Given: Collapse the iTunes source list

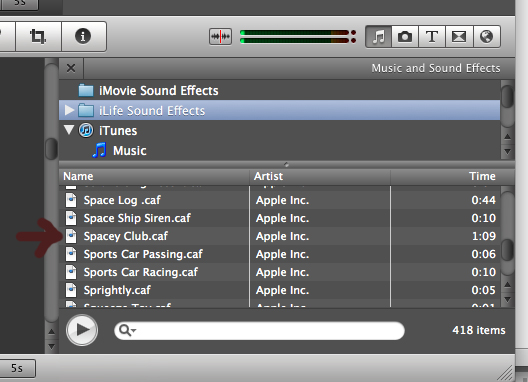Looking at the screenshot, I should pyautogui.click(x=69, y=130).
